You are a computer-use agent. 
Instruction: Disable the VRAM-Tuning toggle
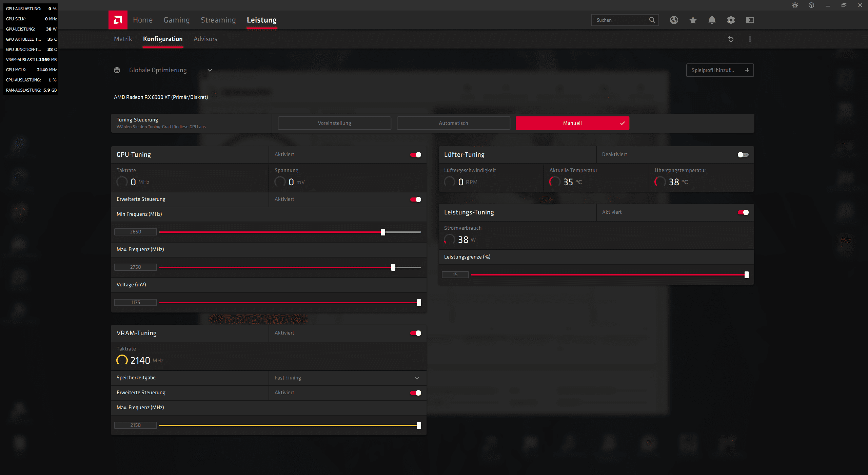click(416, 333)
